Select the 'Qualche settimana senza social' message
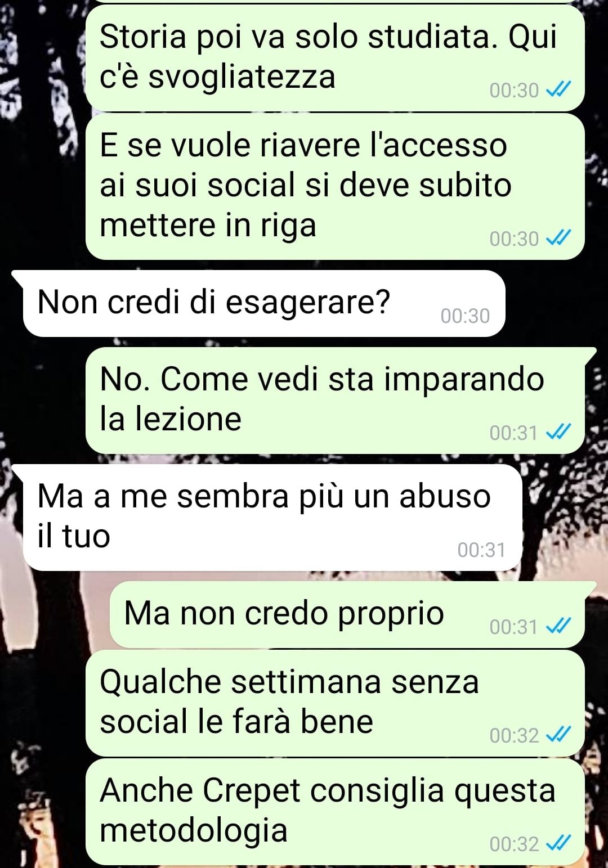Viewport: 608px width, 868px height. coord(335,703)
